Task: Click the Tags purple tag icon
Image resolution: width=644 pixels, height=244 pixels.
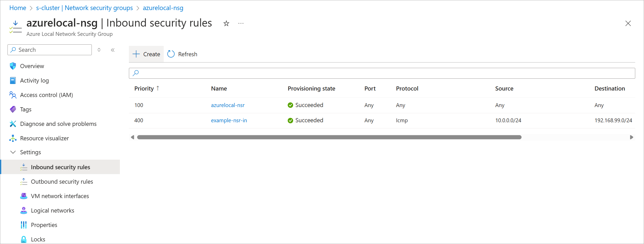Action: click(13, 109)
